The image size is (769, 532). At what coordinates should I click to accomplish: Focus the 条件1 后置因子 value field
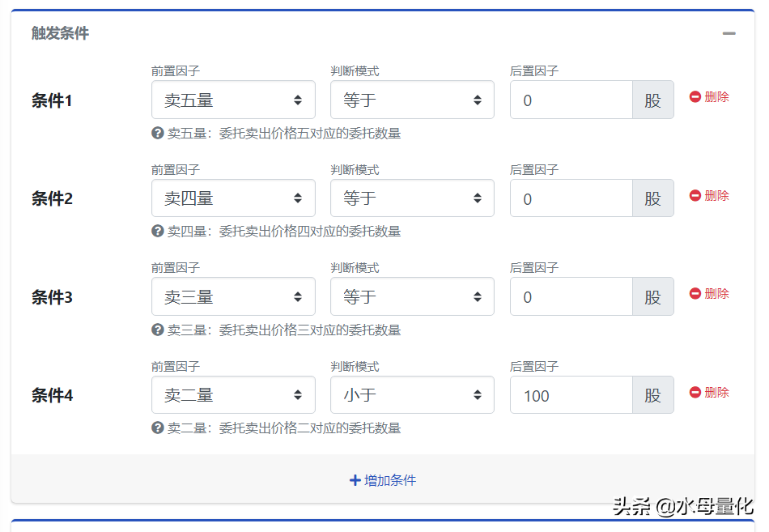571,100
